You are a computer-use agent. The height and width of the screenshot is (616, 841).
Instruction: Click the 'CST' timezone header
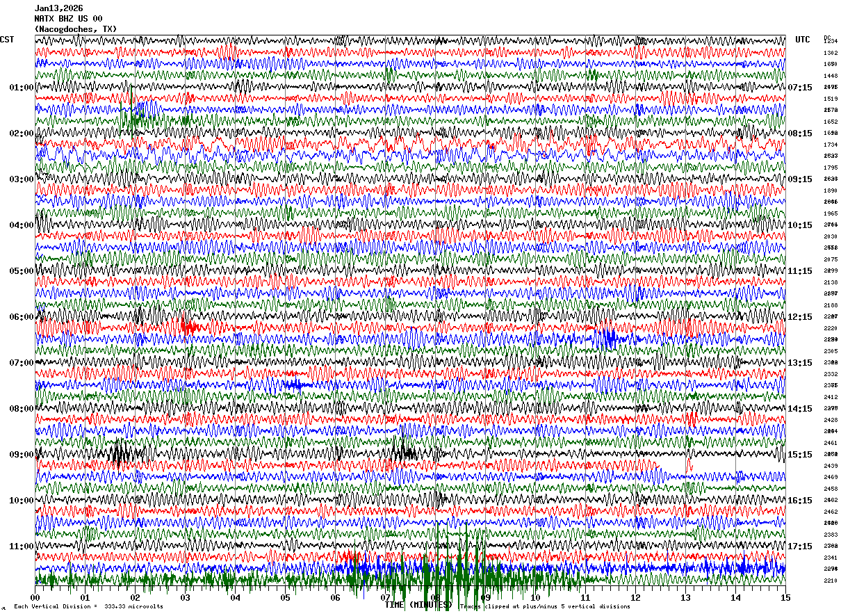click(7, 40)
